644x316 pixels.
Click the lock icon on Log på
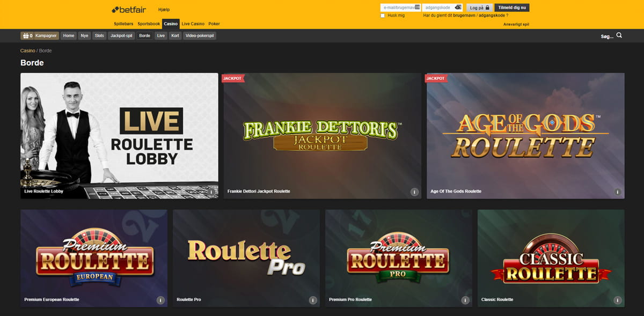click(x=487, y=8)
